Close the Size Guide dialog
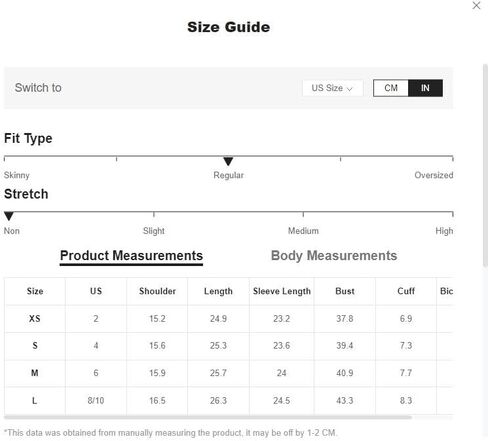Viewport: 488px width, 441px height. tap(476, 5)
